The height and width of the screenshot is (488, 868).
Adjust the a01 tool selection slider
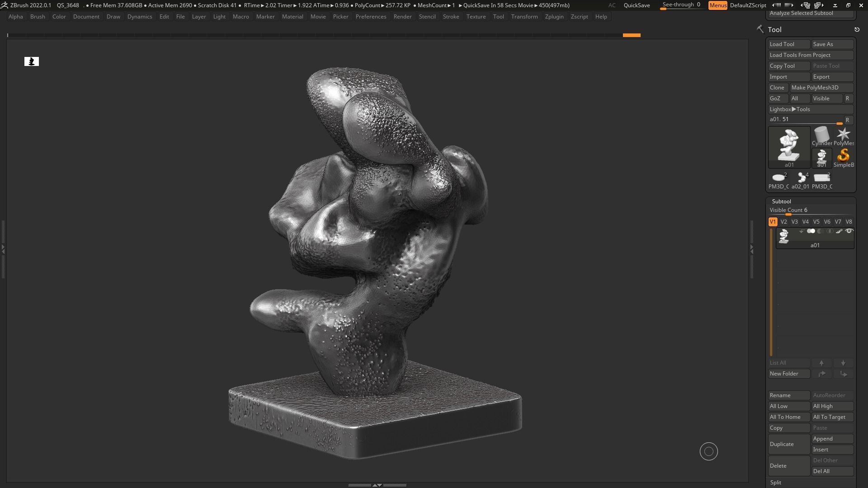pyautogui.click(x=806, y=120)
